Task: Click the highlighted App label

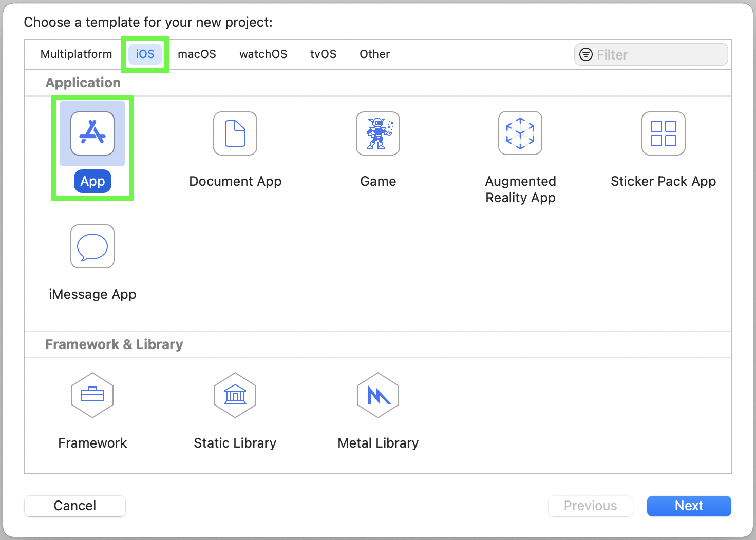Action: click(92, 181)
